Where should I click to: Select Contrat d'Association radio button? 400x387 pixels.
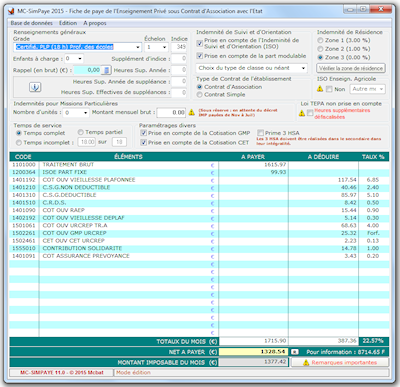tap(200, 87)
